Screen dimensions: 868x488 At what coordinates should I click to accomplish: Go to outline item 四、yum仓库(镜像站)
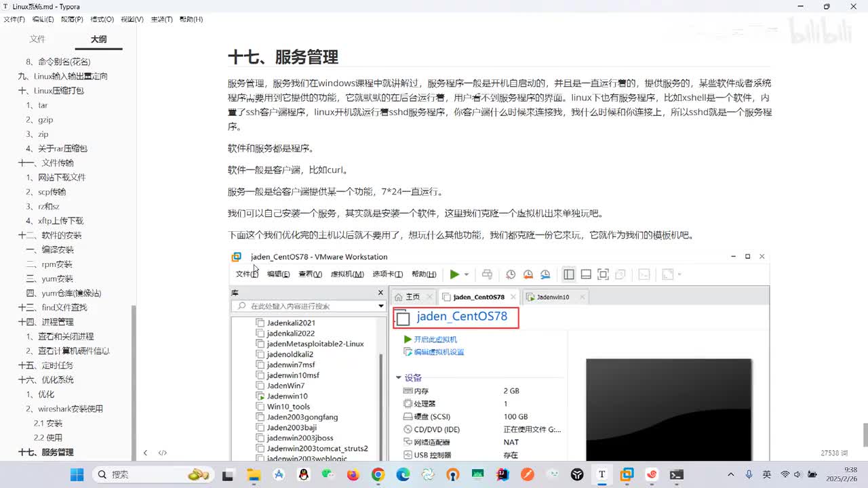tap(64, 293)
